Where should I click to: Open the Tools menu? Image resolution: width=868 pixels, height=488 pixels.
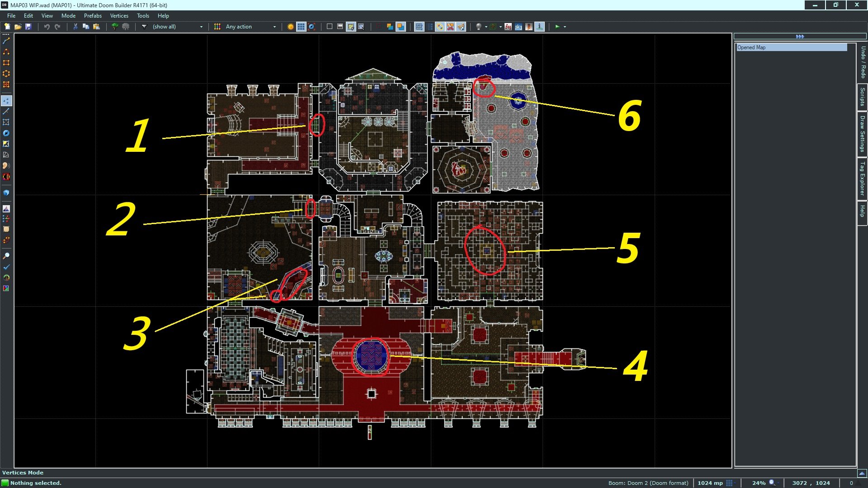tap(143, 15)
